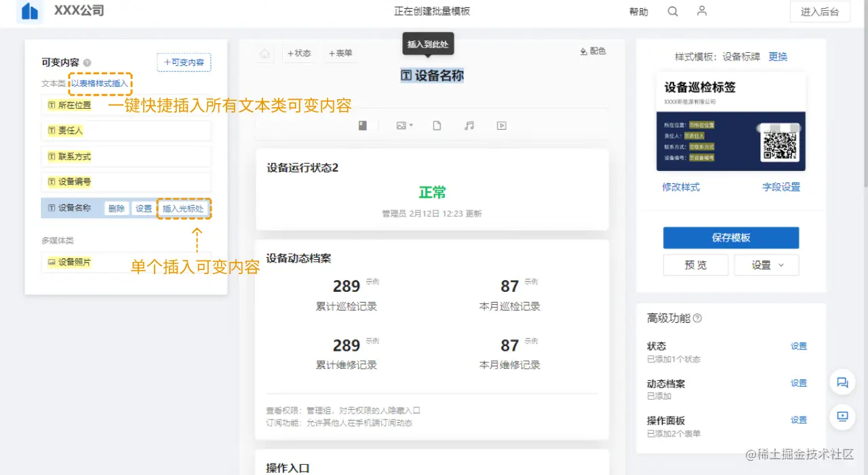Click 设置 link for 动态档案

[799, 383]
